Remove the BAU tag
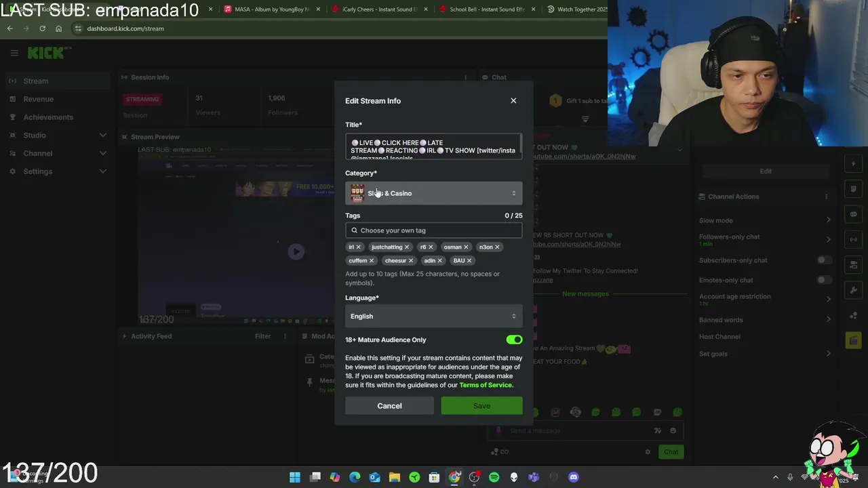Image resolution: width=868 pixels, height=488 pixels. click(469, 260)
